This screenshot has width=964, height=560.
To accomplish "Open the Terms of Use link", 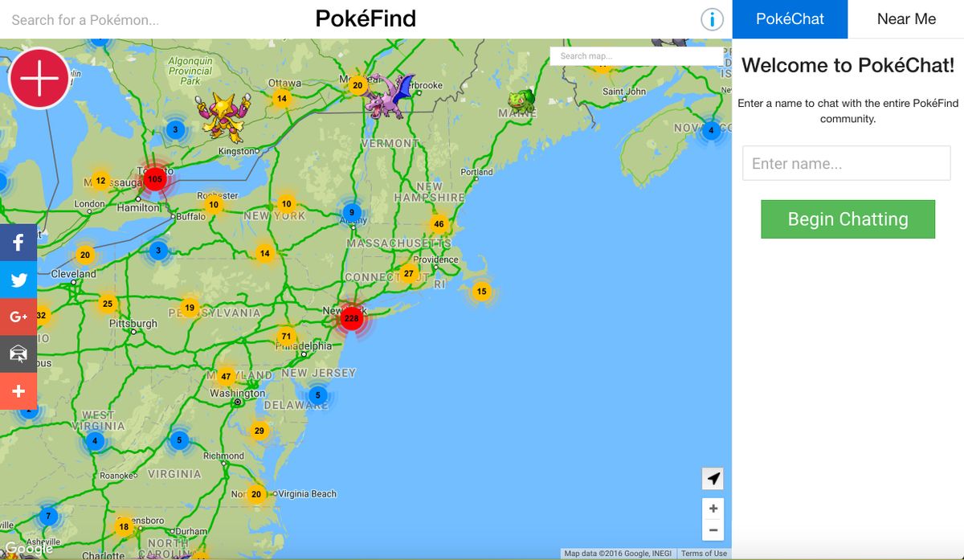I will [x=703, y=553].
